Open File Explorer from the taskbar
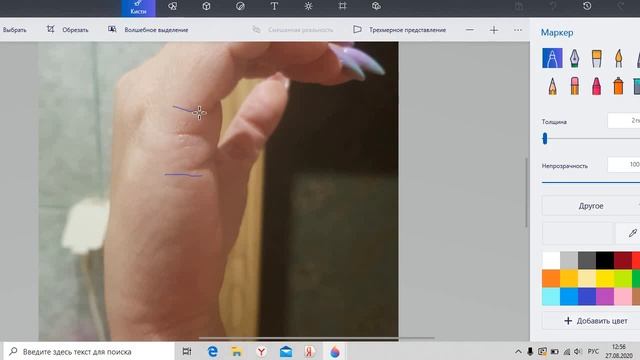Image resolution: width=640 pixels, height=360 pixels. point(237,351)
